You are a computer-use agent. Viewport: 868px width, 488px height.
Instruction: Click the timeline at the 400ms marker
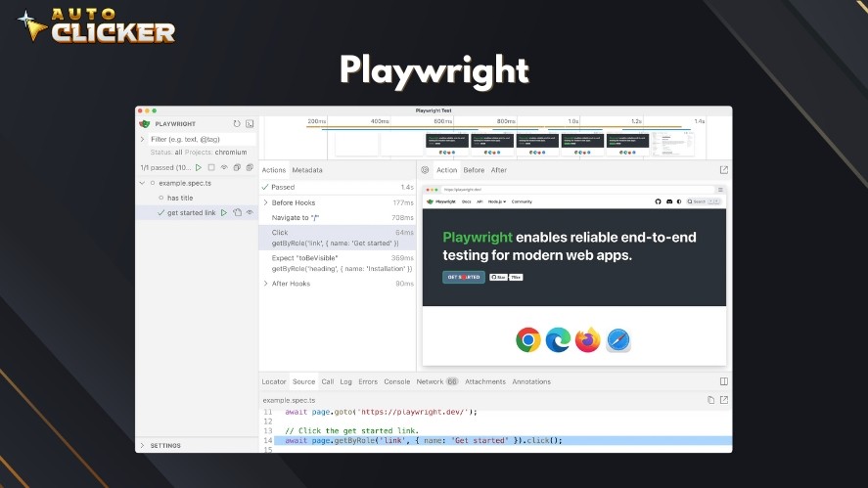pos(380,121)
